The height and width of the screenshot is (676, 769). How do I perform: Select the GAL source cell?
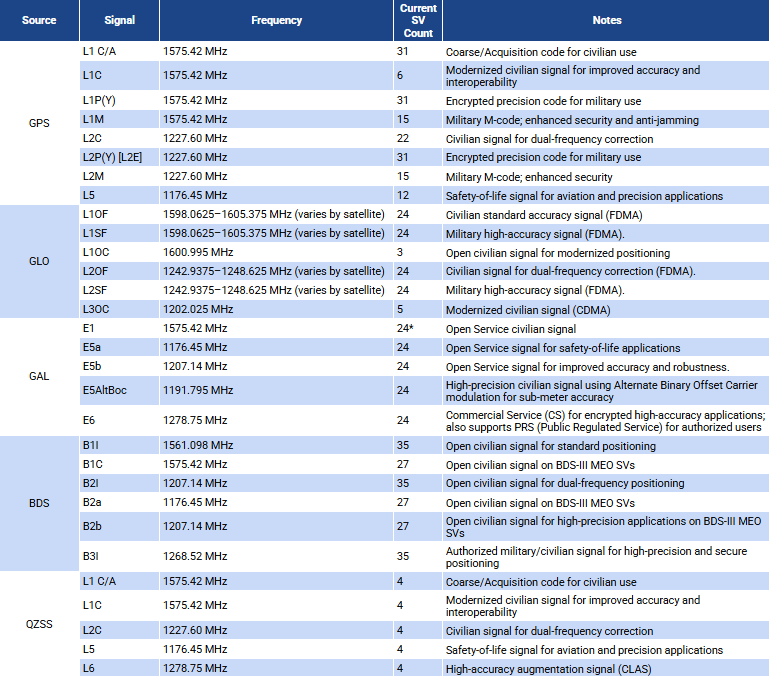click(x=39, y=376)
